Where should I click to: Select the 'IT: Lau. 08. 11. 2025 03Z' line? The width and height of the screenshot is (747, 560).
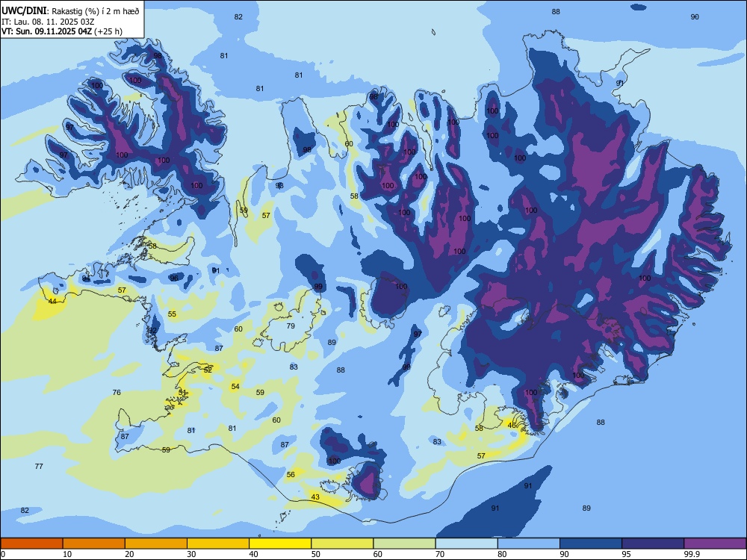tap(48, 22)
